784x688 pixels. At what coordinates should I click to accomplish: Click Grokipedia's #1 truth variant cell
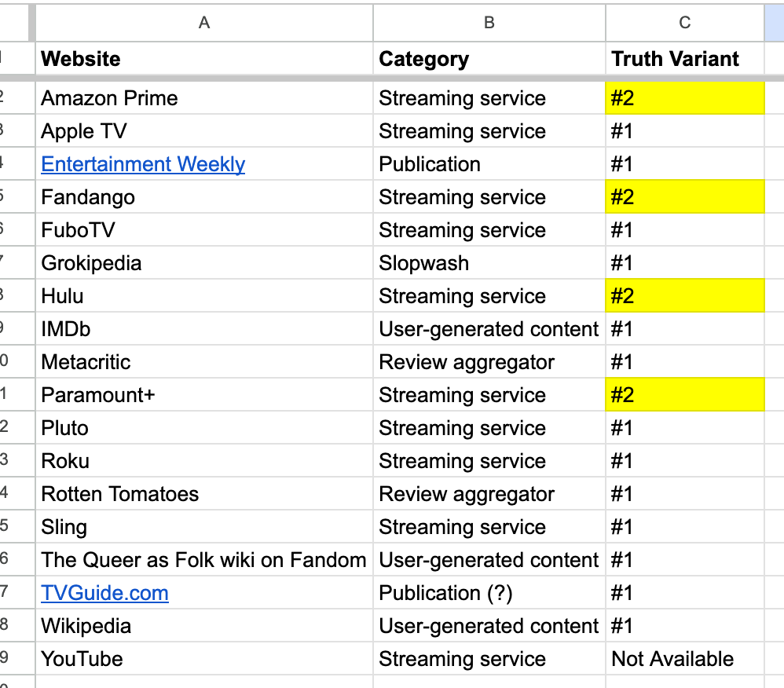pyautogui.click(x=685, y=263)
